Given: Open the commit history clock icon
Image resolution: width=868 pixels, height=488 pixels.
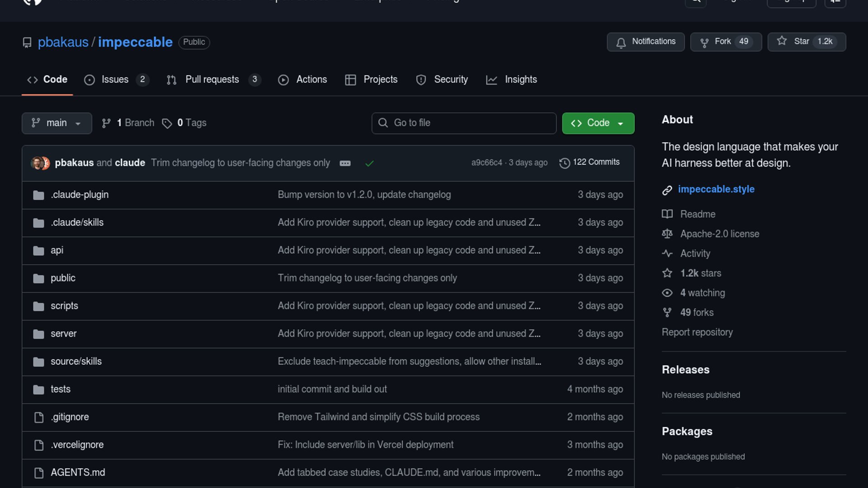Looking at the screenshot, I should pyautogui.click(x=564, y=163).
